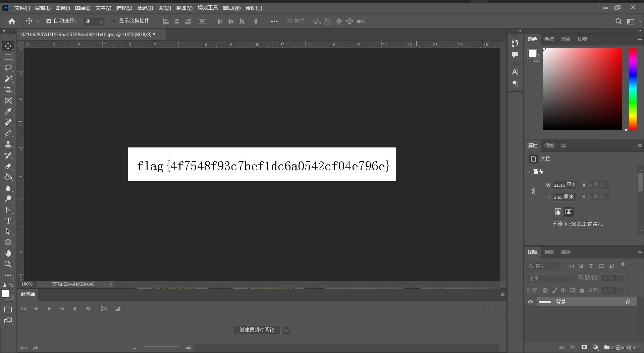
Task: Toggle Quick Mask mode
Action: [x=8, y=309]
